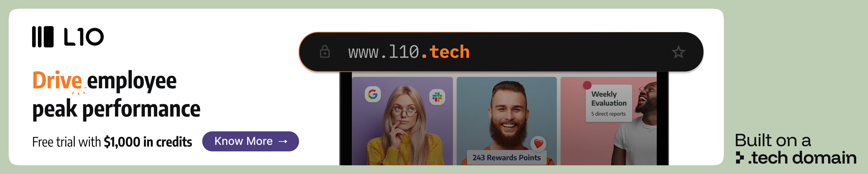Select the bearded smiling man photo
The image size is (868, 174).
[x=506, y=121]
